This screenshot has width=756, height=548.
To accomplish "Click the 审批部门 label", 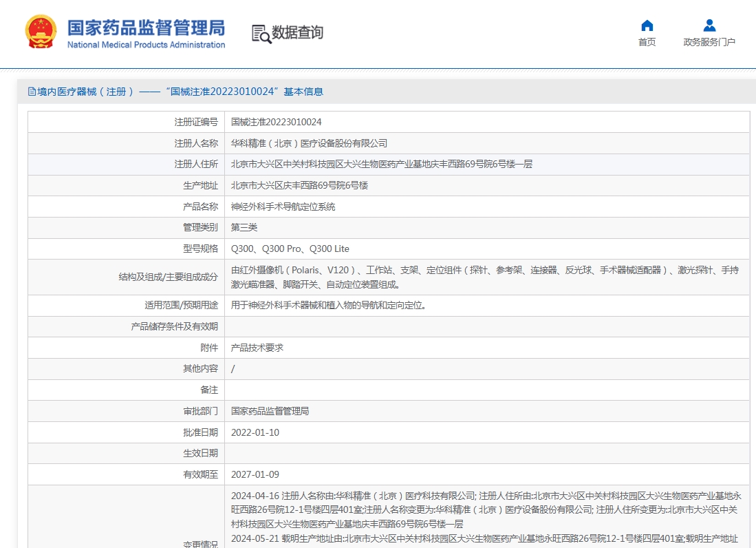I will click(x=201, y=411).
